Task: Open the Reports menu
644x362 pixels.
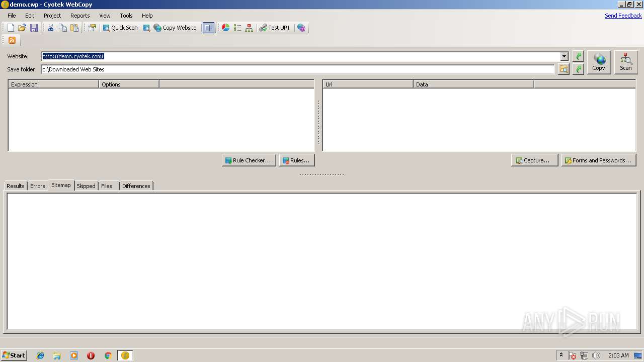Action: click(80, 16)
